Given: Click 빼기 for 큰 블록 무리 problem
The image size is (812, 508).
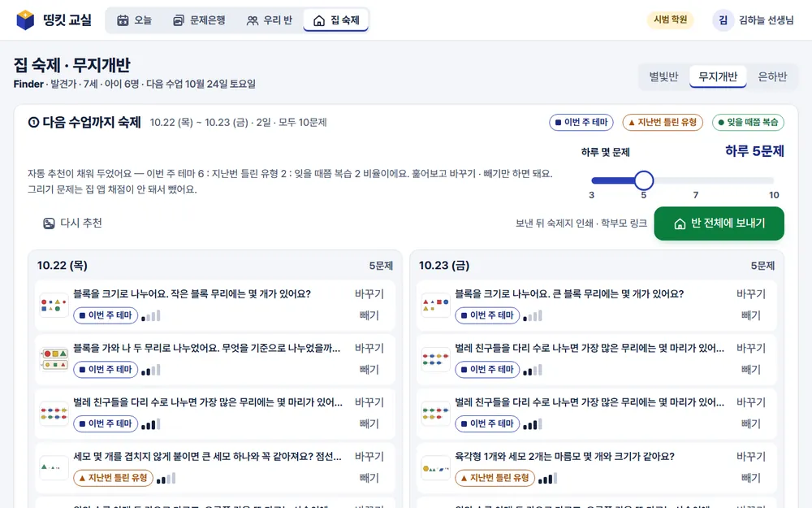Looking at the screenshot, I should pyautogui.click(x=751, y=315).
